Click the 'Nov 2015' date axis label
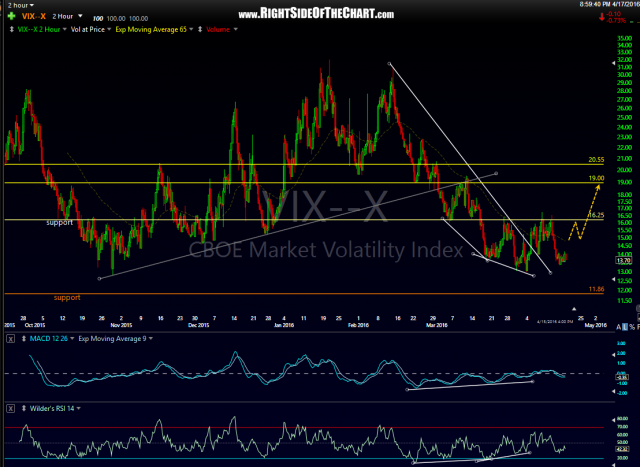 pos(121,325)
